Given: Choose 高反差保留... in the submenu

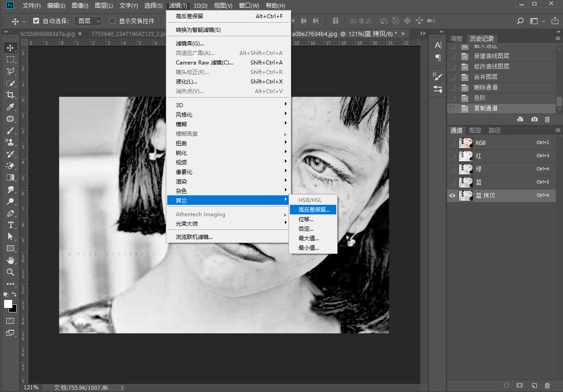Looking at the screenshot, I should [314, 210].
